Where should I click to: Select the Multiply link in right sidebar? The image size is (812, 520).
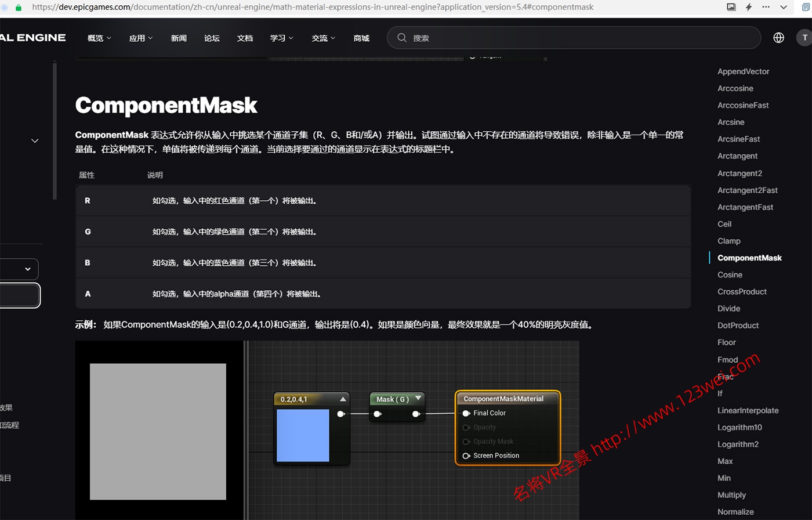tap(731, 494)
